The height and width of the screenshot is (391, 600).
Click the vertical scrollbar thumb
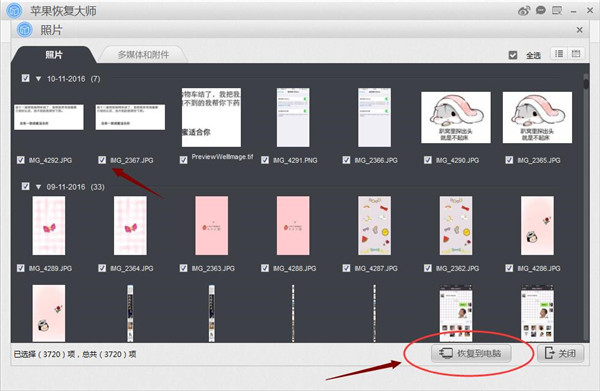(x=586, y=81)
